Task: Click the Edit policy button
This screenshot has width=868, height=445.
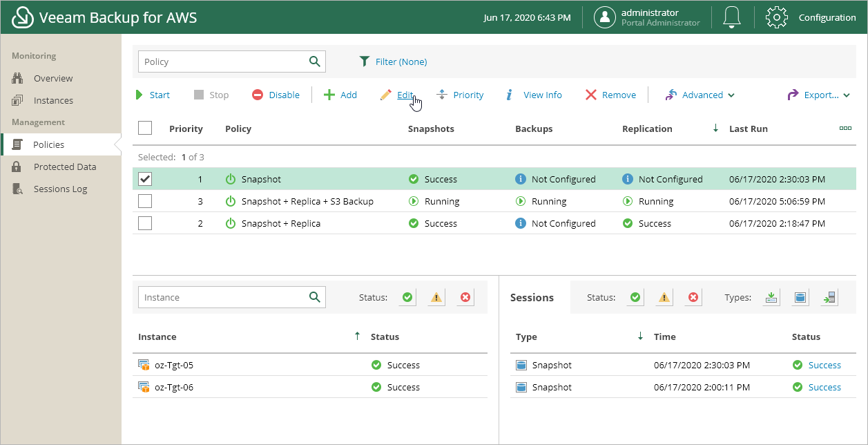Action: [397, 95]
